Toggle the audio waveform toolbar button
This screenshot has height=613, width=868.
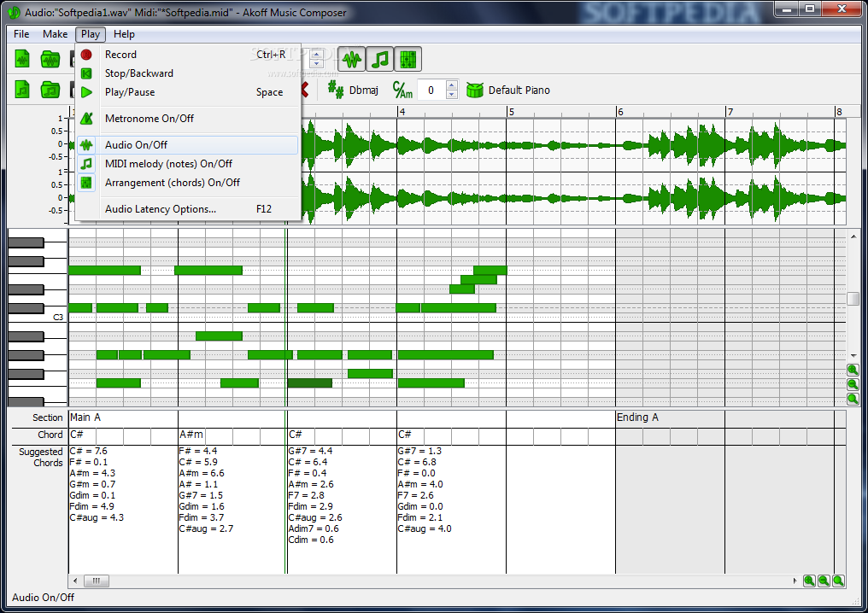(351, 59)
